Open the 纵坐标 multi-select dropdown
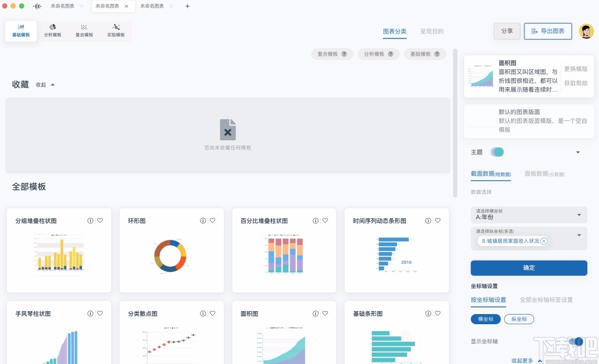The height and width of the screenshot is (364, 599). click(x=578, y=235)
